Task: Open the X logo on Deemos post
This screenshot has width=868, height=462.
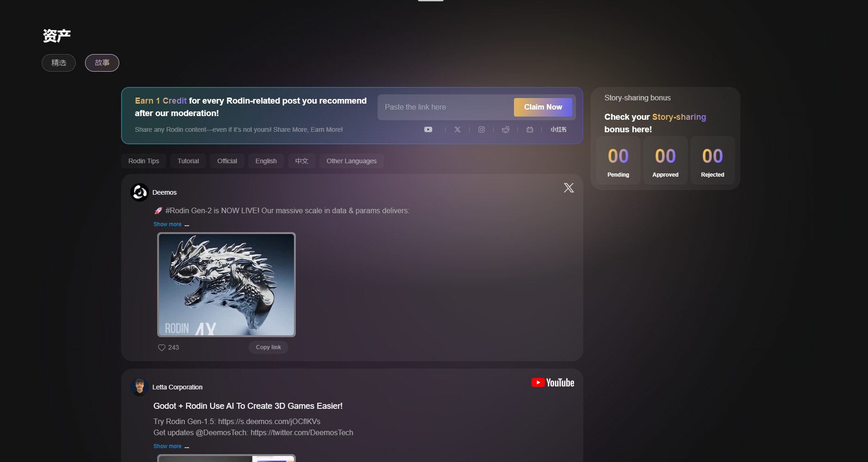Action: [568, 188]
